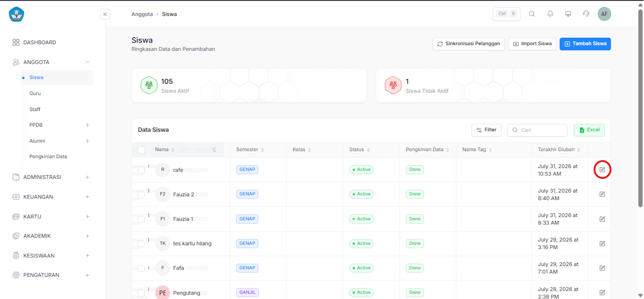Open the AF user avatar menu
The width and height of the screenshot is (644, 299).
604,14
